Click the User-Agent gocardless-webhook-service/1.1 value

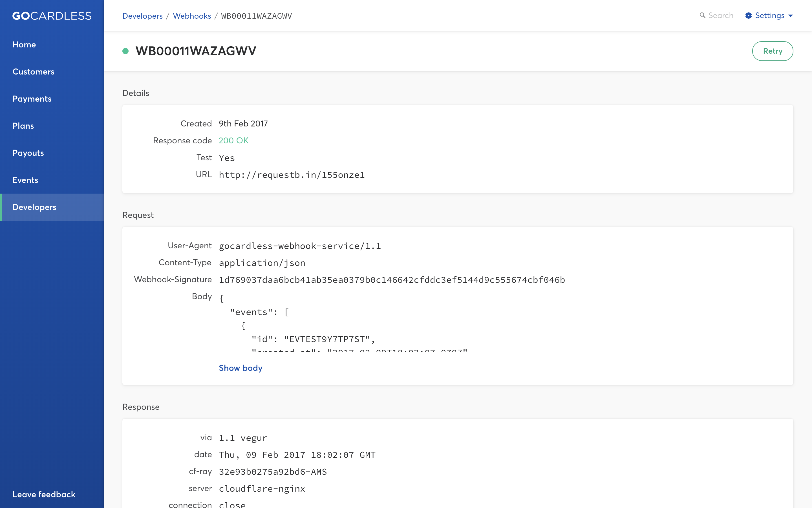pos(300,246)
